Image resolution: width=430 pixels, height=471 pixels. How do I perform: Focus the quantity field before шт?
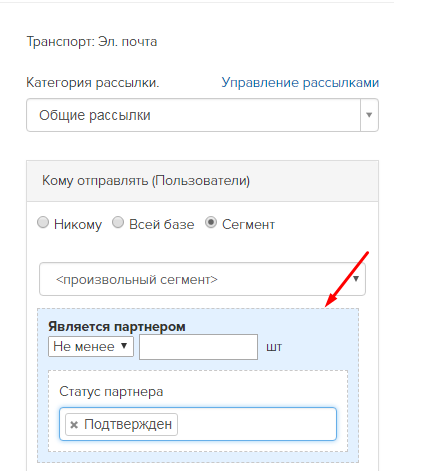tap(198, 347)
